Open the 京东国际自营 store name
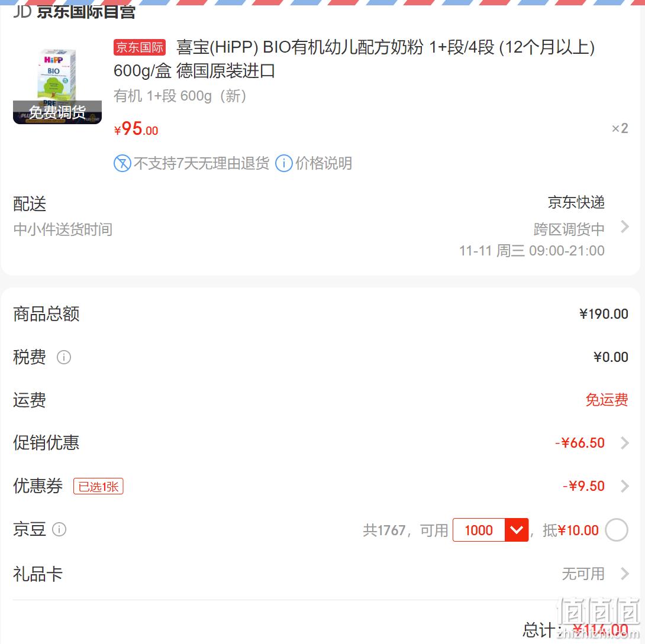 coord(86,12)
